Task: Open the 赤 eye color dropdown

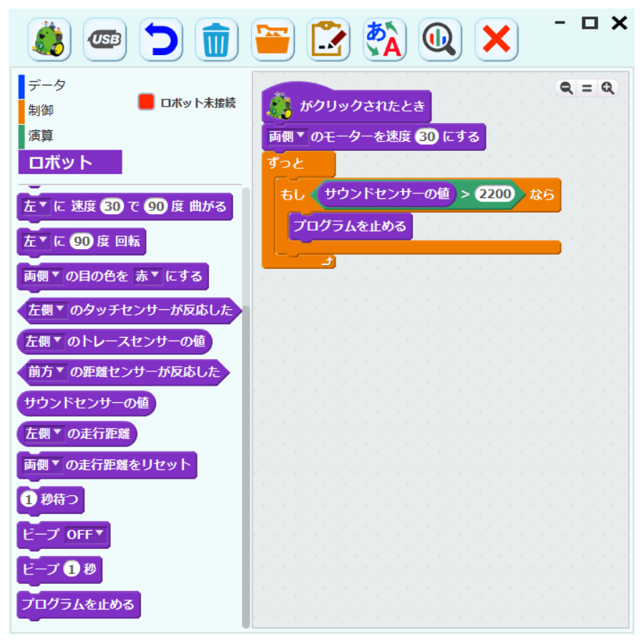Action: tap(147, 275)
